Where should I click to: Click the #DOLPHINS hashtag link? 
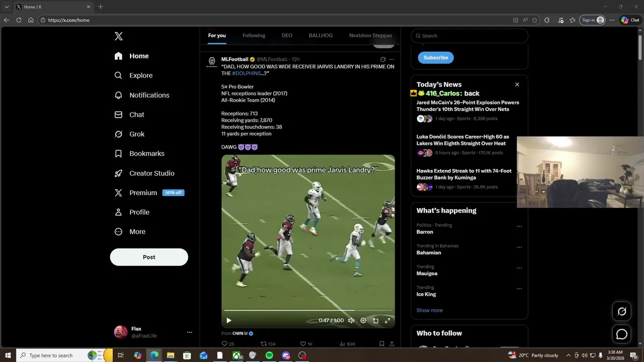[247, 73]
